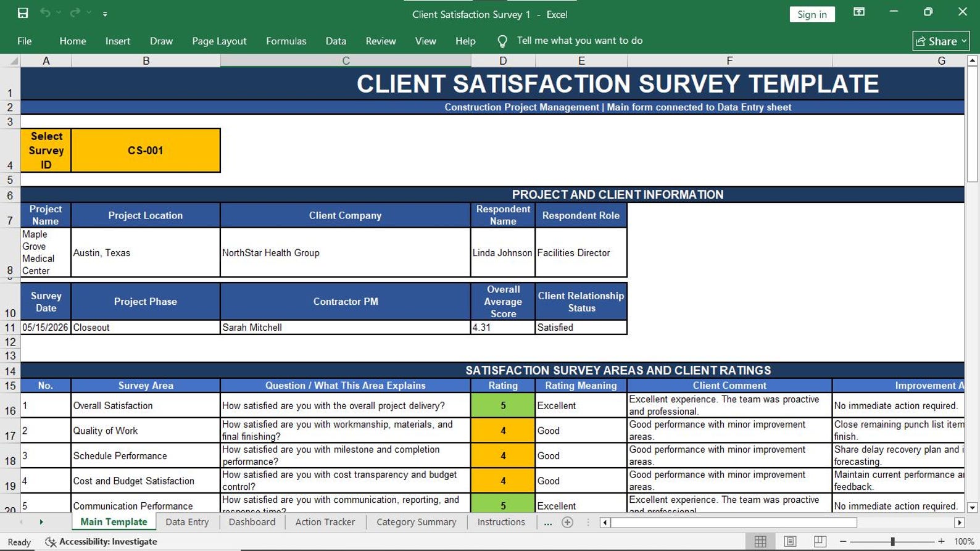Click the 'Sarah Mitchell' cell
This screenshot has width=980, height=551.
coord(346,328)
